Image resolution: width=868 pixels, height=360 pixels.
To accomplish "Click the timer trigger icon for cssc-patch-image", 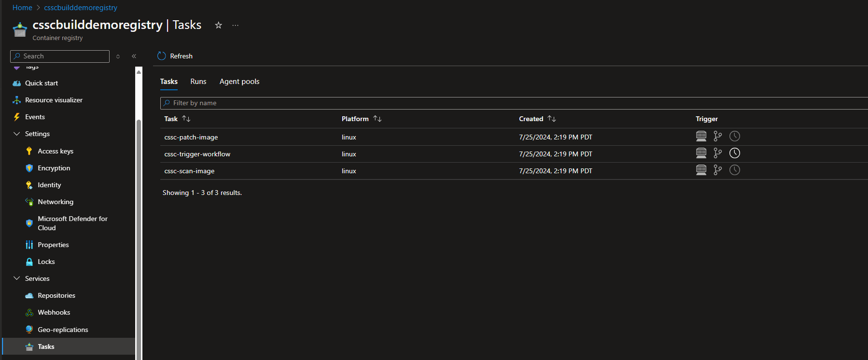I will click(735, 137).
